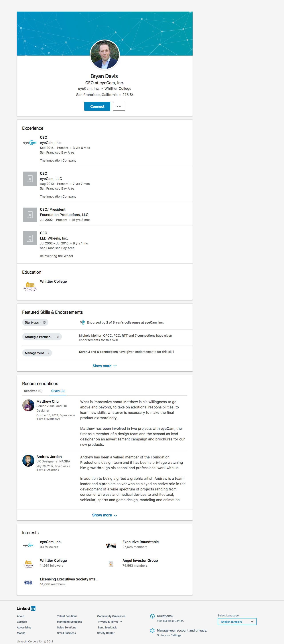The image size is (284, 644).
Task: Click Bryan Davis's profile photo
Action: pyautogui.click(x=105, y=54)
